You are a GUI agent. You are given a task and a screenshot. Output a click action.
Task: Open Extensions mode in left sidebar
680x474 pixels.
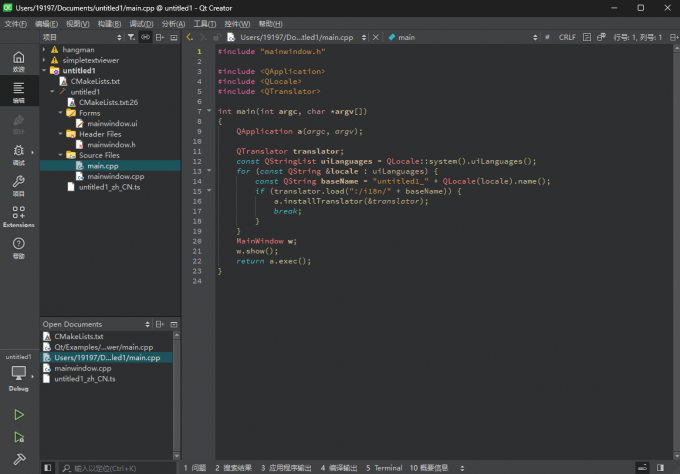tap(18, 215)
